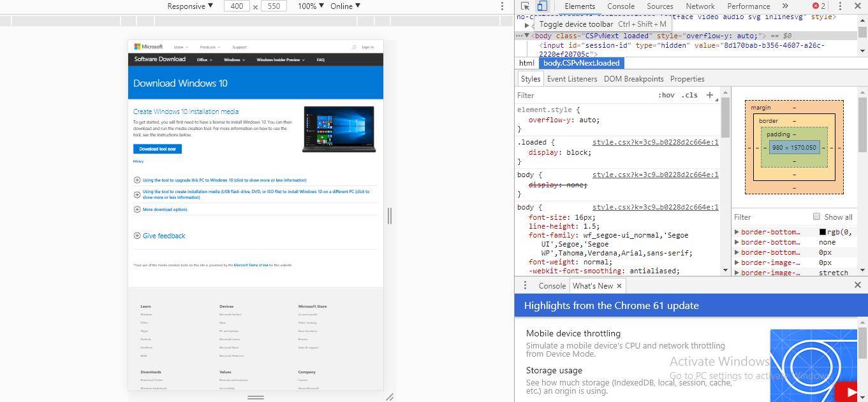The width and height of the screenshot is (868, 402).
Task: Click the DOM ellipsis before body tag
Action: tap(519, 36)
